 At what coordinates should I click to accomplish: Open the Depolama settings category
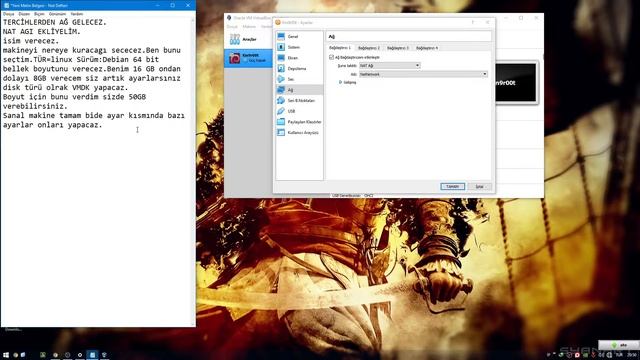coord(299,69)
